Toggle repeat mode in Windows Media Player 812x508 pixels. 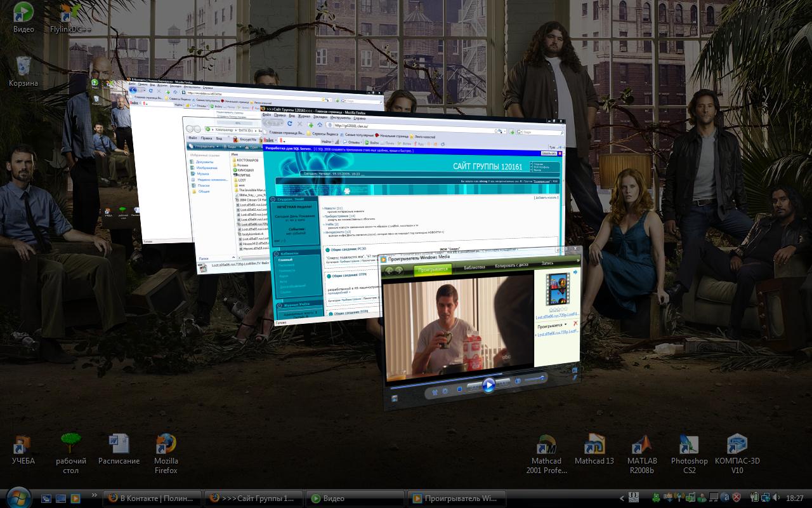click(445, 391)
